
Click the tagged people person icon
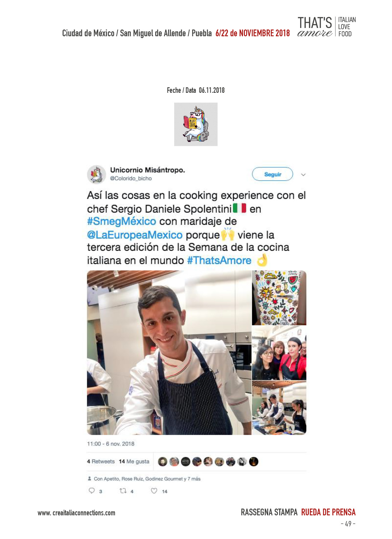[89, 478]
